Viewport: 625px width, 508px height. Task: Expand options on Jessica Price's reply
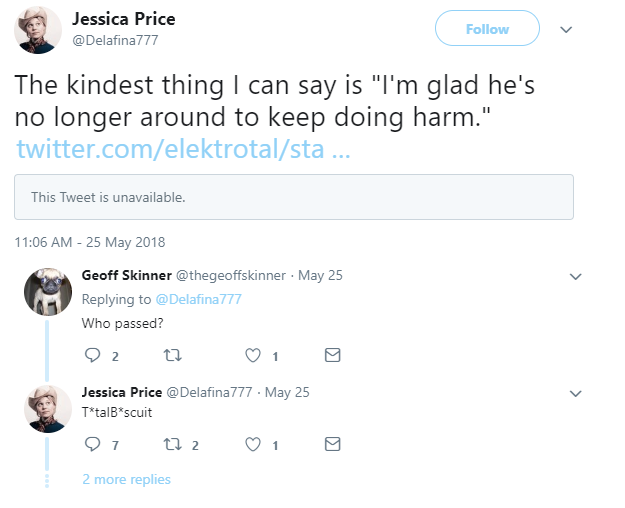[575, 392]
